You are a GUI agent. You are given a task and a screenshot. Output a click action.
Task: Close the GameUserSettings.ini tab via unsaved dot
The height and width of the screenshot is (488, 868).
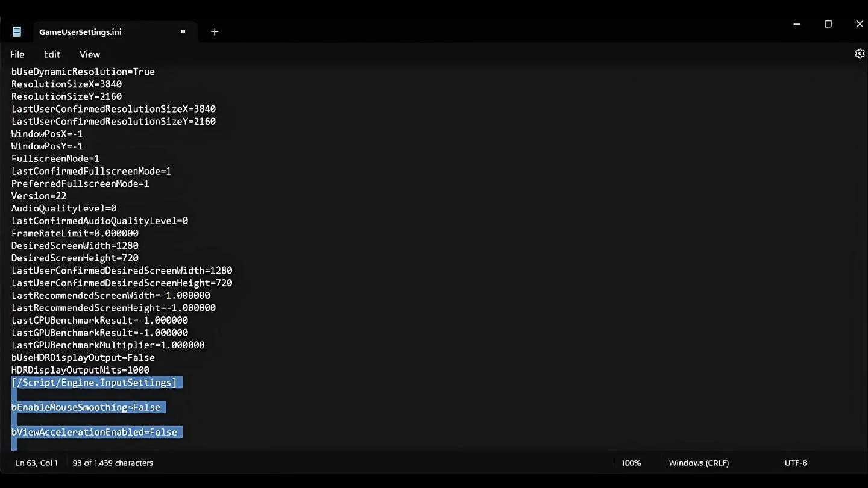pyautogui.click(x=183, y=31)
